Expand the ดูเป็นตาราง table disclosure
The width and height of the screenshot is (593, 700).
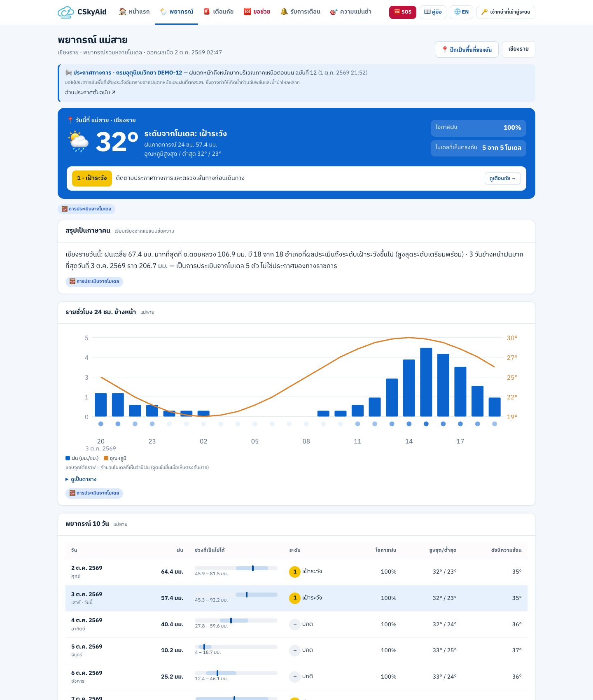click(x=81, y=479)
